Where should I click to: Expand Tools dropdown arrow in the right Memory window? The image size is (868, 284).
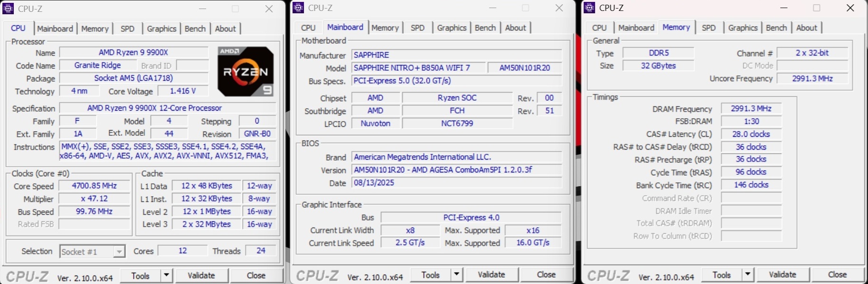[747, 275]
